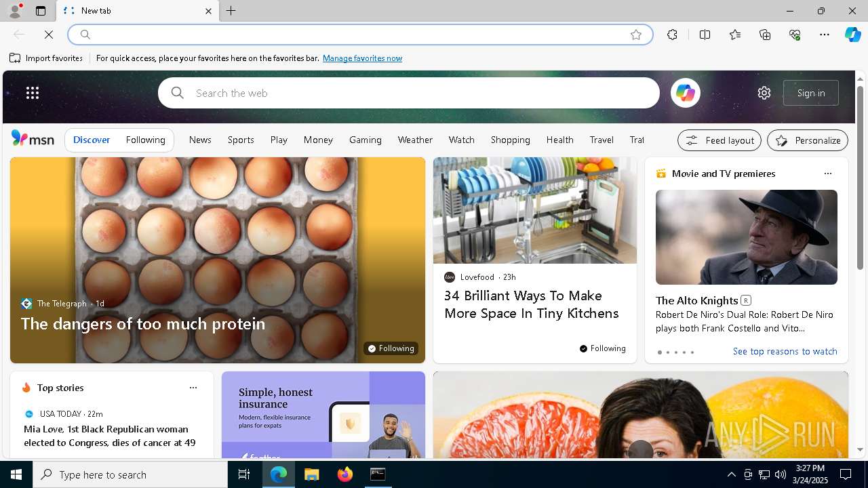Screen dimensions: 868x488
Task: Open Top stories more options menu
Action: coord(193,388)
